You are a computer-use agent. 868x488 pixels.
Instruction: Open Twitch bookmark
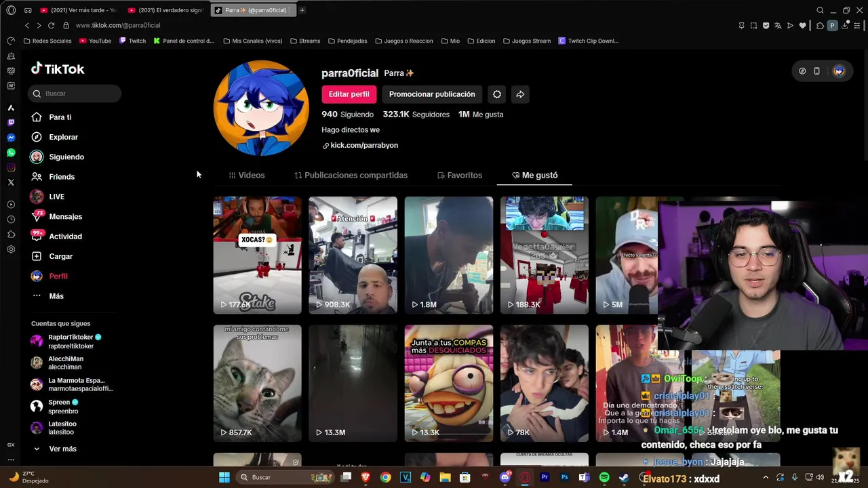pyautogui.click(x=132, y=41)
